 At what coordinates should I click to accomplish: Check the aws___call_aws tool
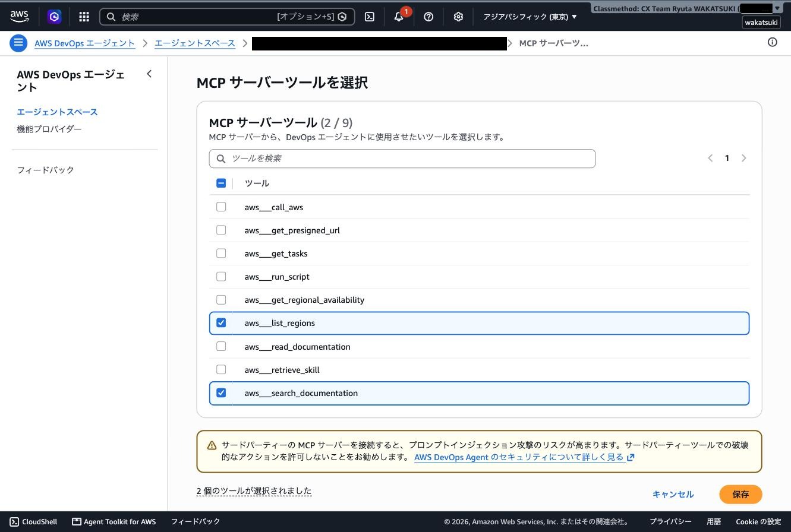(x=221, y=207)
